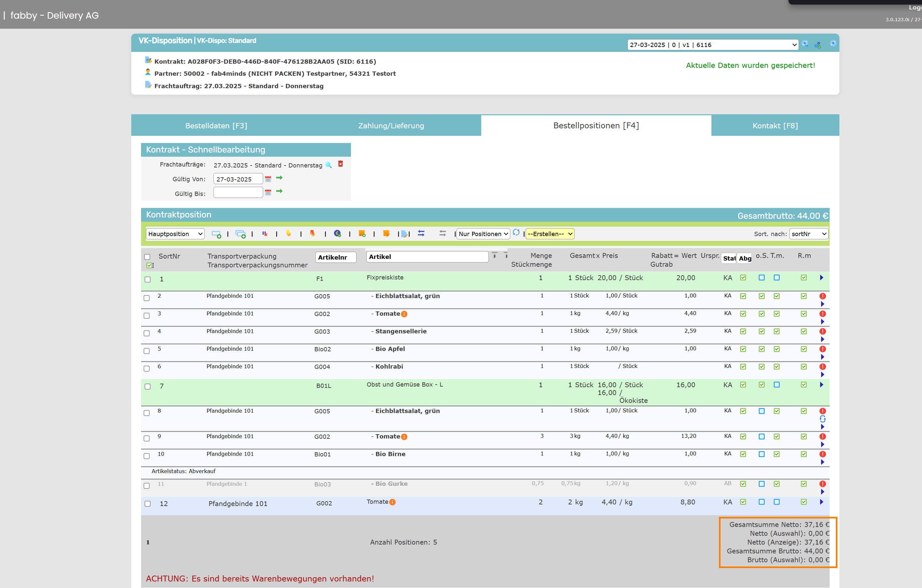Screen dimensions: 922x588
Task: Click the euro price check icon
Action: (x=337, y=233)
